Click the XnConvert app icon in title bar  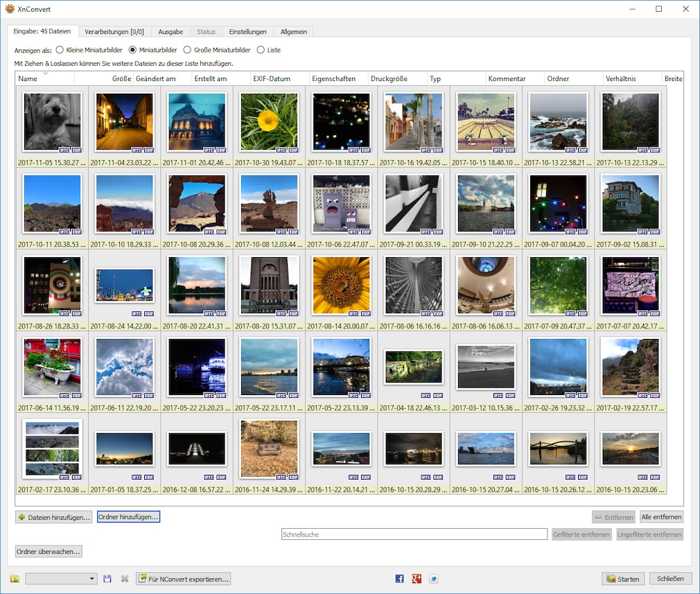click(x=10, y=8)
